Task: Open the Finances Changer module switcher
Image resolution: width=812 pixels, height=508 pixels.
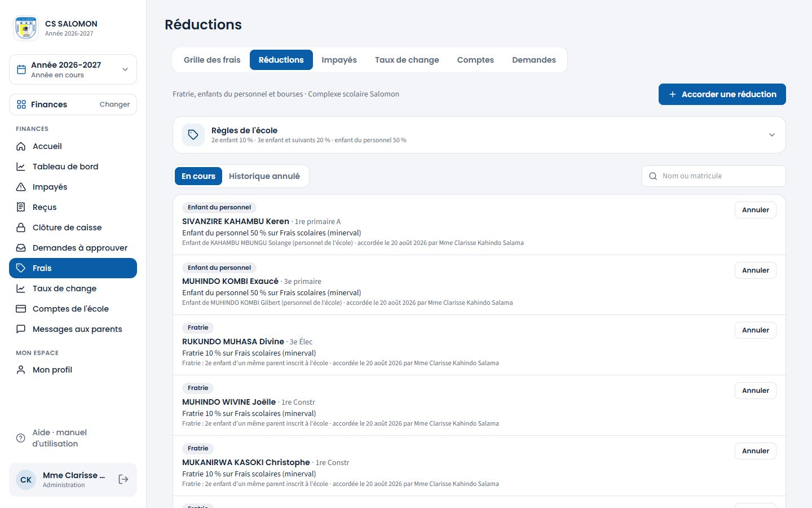Action: 73,104
